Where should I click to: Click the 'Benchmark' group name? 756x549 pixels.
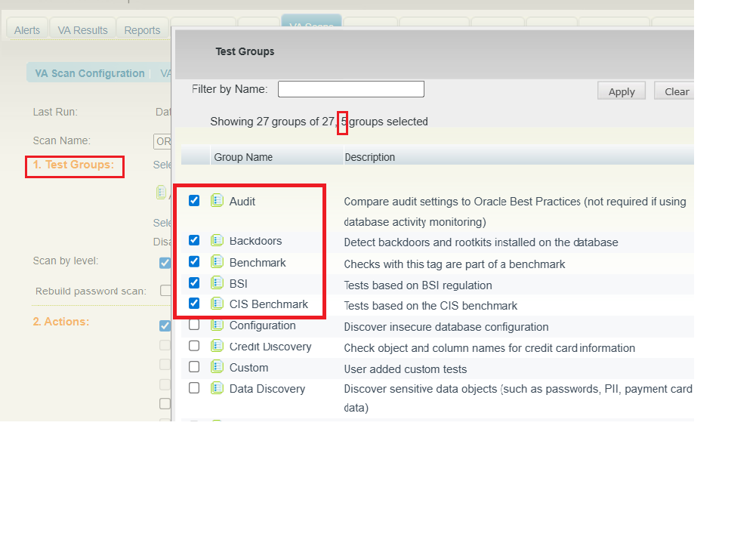tap(258, 263)
